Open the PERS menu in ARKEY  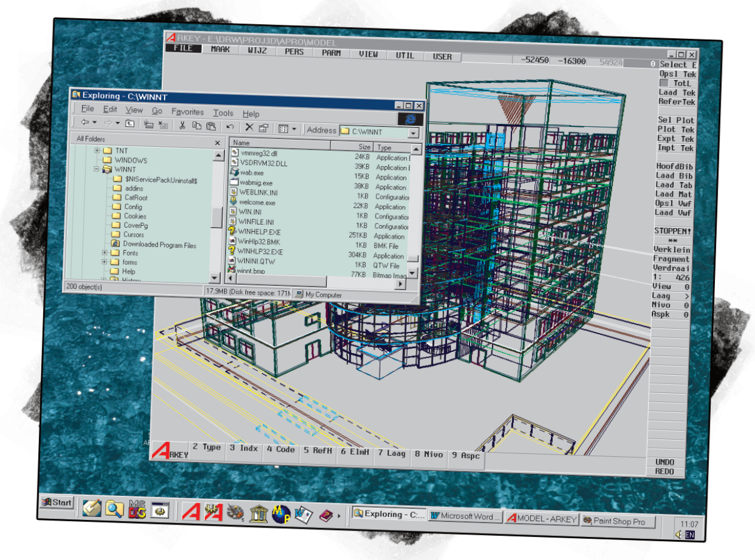(294, 52)
